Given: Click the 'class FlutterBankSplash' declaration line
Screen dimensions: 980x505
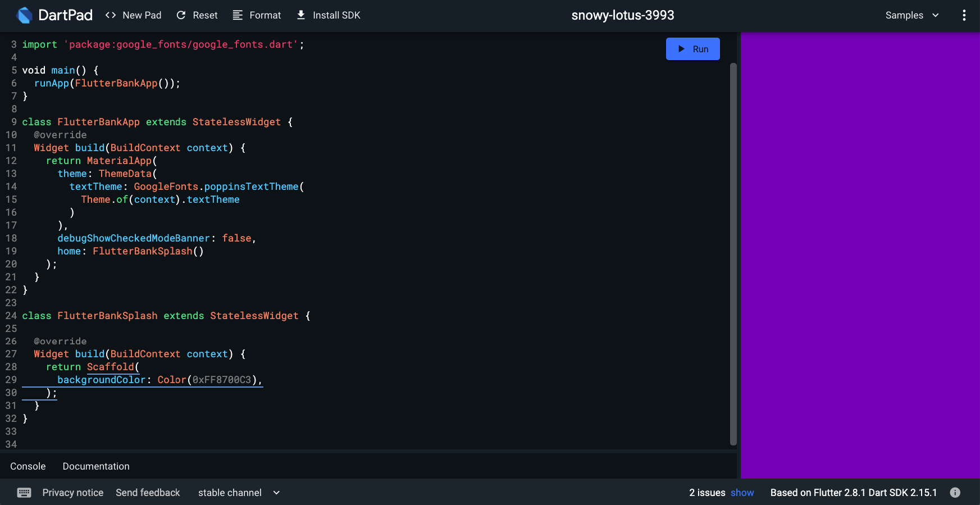Looking at the screenshot, I should (166, 316).
